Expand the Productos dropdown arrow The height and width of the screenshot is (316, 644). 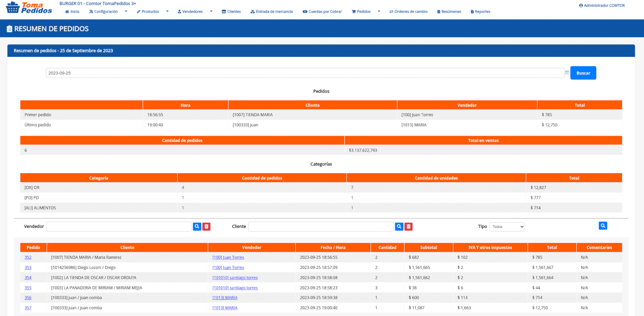pos(167,12)
